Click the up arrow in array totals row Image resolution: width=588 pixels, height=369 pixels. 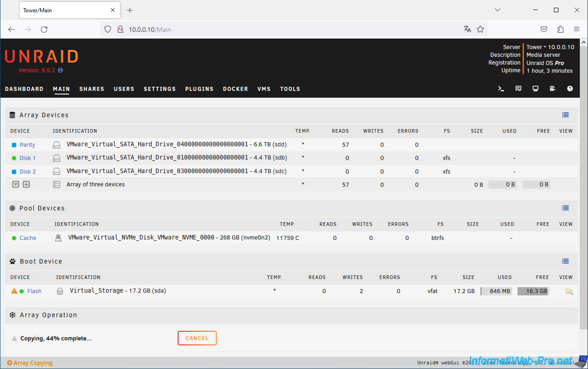[x=26, y=184]
